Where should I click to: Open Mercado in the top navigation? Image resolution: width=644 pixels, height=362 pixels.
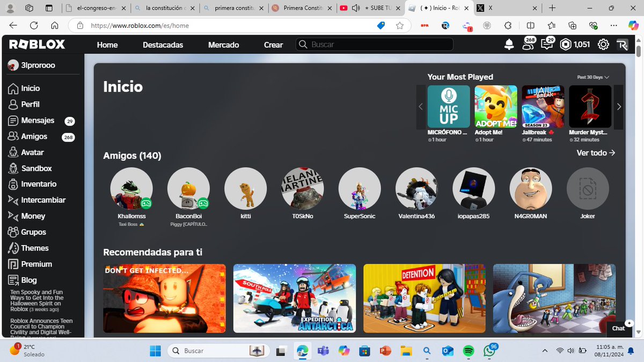tap(223, 45)
